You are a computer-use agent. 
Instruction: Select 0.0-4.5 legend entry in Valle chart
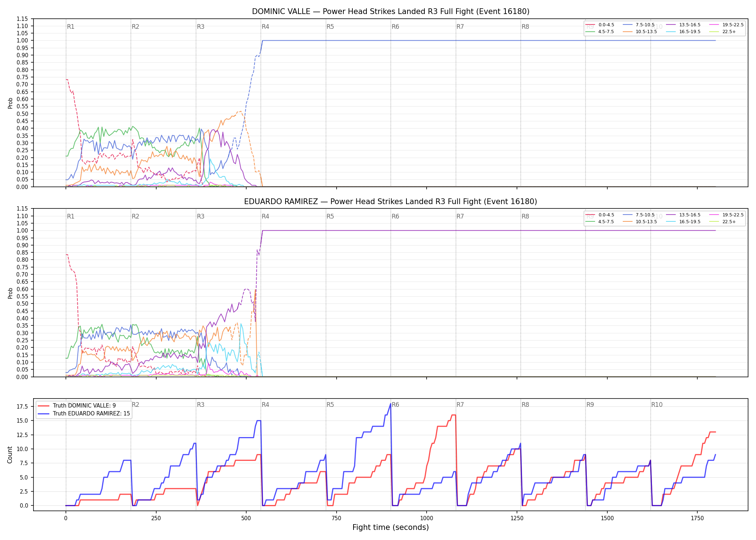600,25
